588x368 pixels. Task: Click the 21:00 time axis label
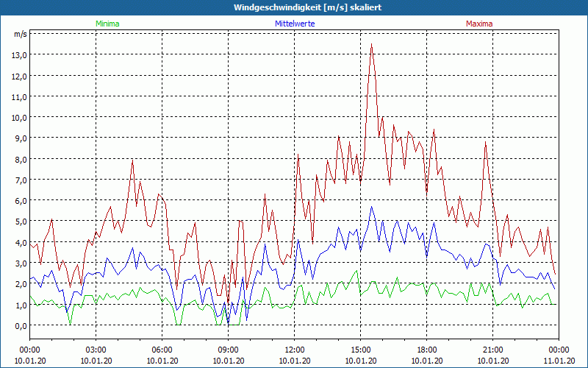click(492, 350)
